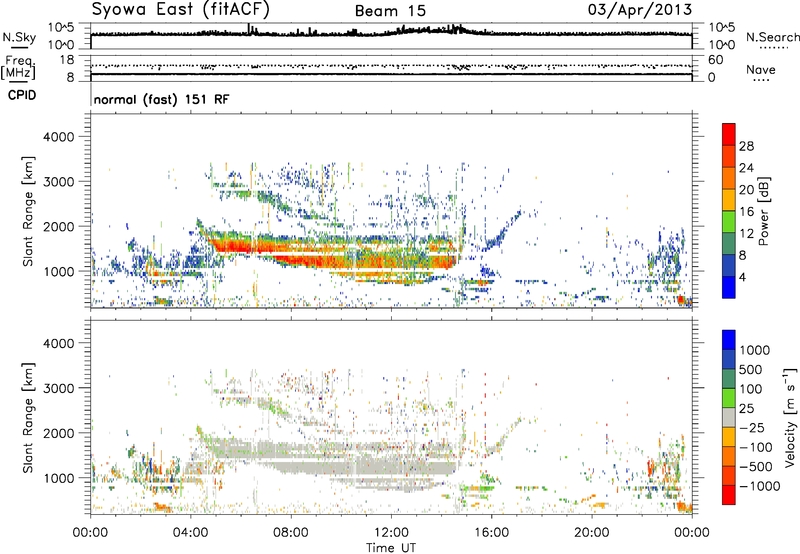Click the gray segment of velocity color bar
800x554 pixels.
pyautogui.click(x=729, y=418)
